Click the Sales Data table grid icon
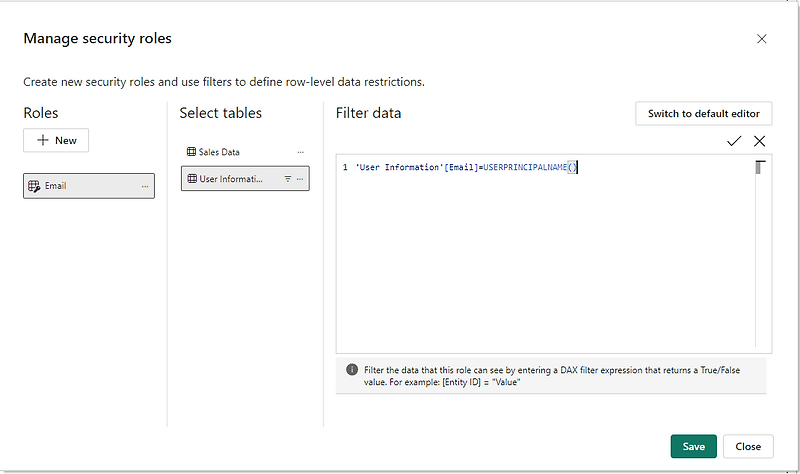Image resolution: width=800 pixels, height=474 pixels. click(x=191, y=152)
